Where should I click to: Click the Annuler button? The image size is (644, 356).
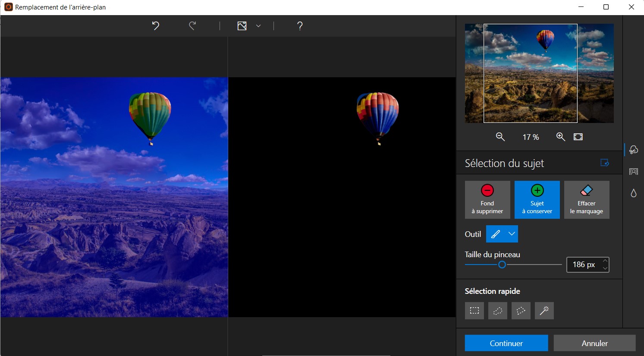point(595,343)
